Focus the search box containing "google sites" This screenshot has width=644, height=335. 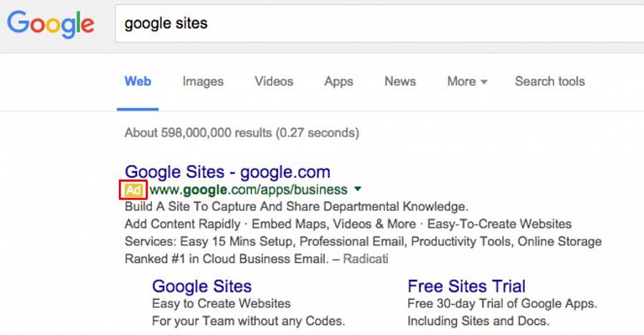(373, 24)
